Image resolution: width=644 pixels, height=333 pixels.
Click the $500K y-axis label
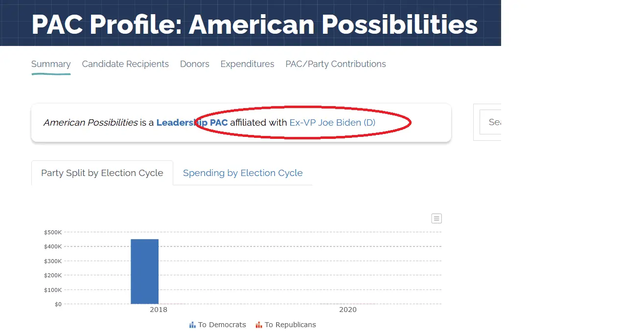(x=53, y=232)
